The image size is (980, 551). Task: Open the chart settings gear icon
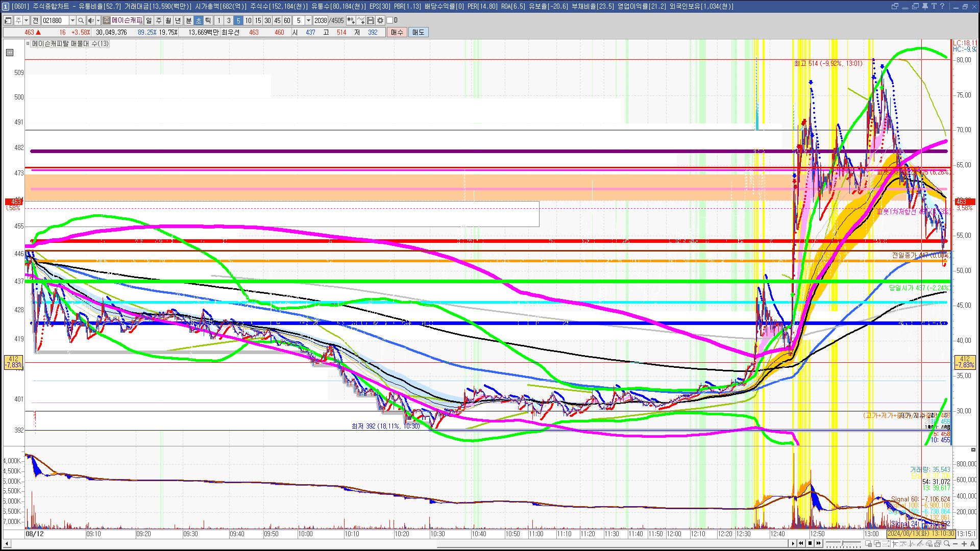(x=380, y=20)
